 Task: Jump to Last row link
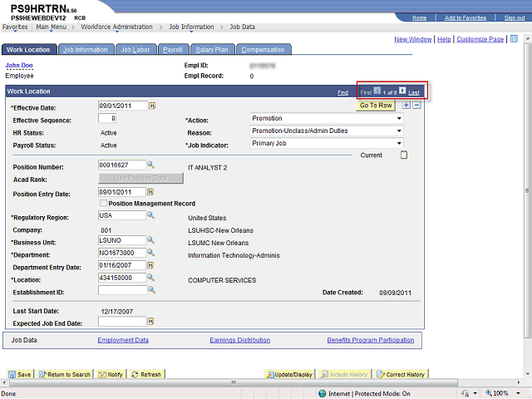coord(414,92)
